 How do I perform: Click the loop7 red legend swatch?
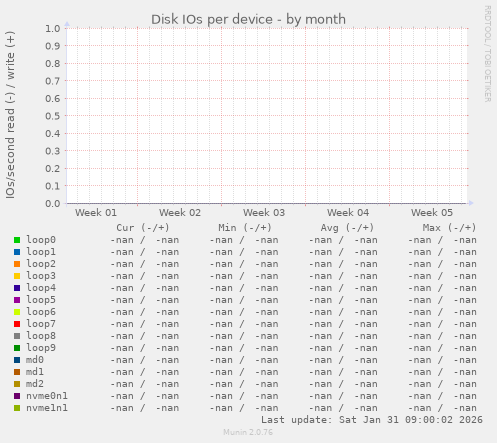[x=17, y=324]
